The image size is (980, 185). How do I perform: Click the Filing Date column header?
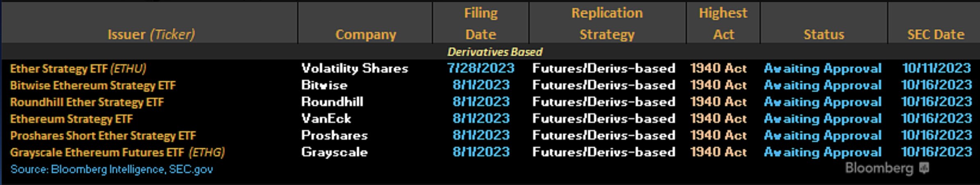coord(481,23)
